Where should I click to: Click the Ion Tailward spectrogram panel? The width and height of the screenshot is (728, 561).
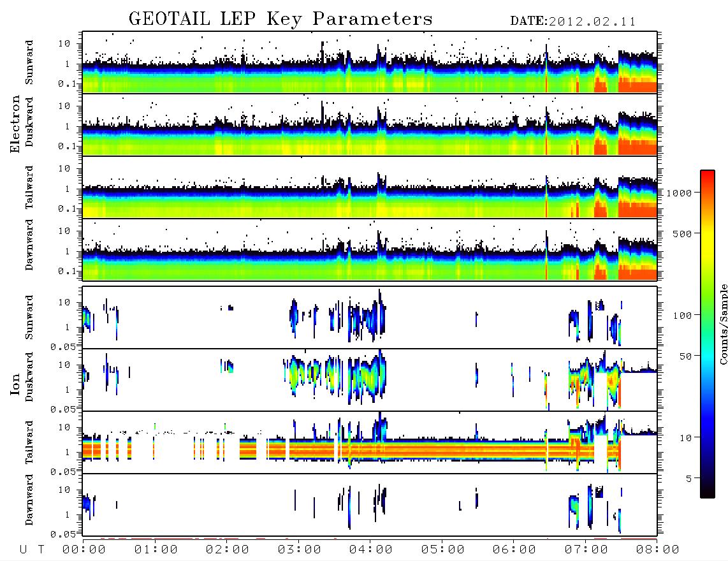(370, 442)
